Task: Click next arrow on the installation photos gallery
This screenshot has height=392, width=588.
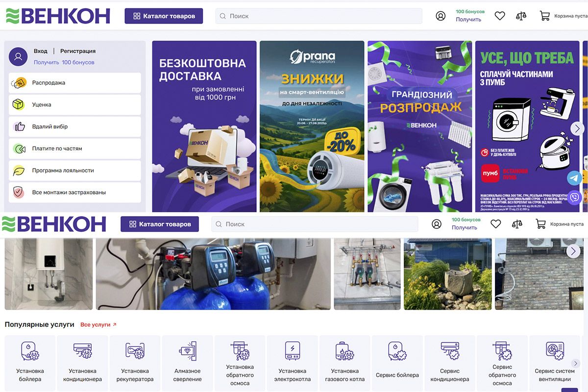Action: (573, 251)
